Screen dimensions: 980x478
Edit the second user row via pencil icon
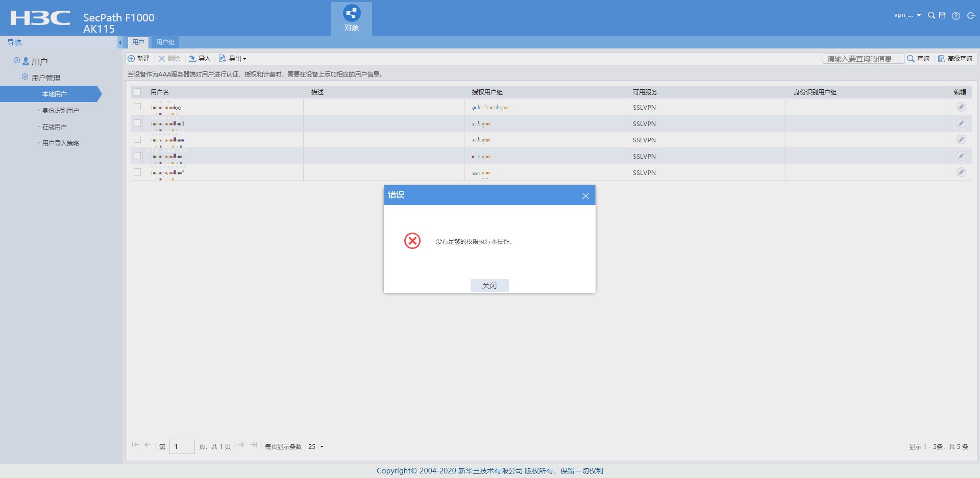(x=961, y=123)
